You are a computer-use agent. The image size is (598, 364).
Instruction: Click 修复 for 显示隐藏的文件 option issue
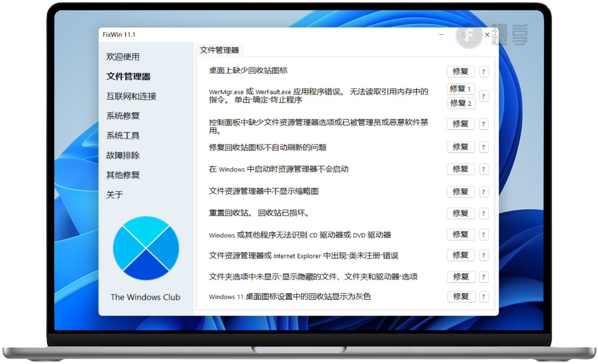(461, 277)
